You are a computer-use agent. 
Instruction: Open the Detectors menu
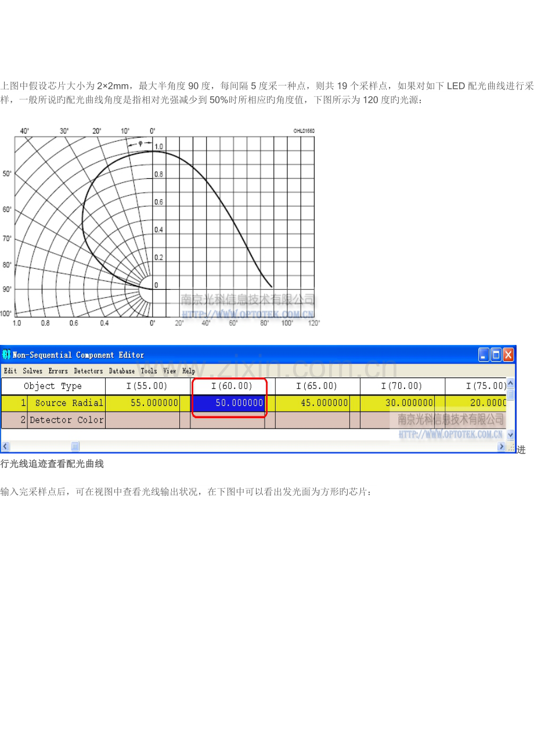click(x=88, y=371)
